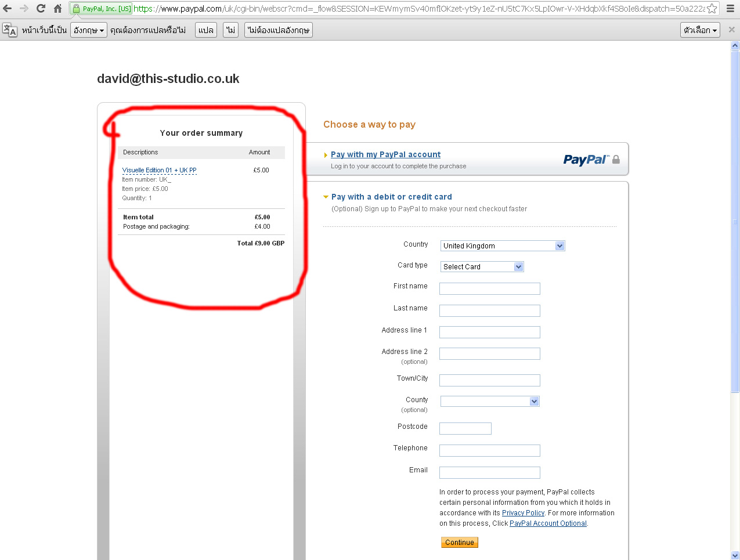This screenshot has height=560, width=740.
Task: Focus the Town/City field
Action: point(490,380)
